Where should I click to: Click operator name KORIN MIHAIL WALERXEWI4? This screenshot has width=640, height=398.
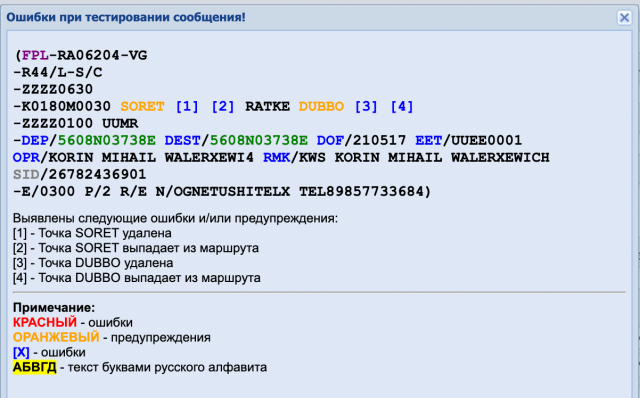[x=151, y=158]
